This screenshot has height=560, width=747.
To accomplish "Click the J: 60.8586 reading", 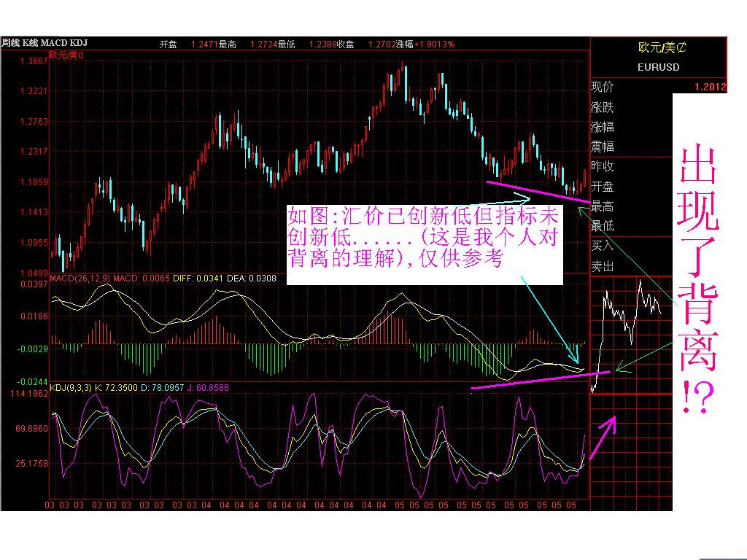I will [208, 388].
